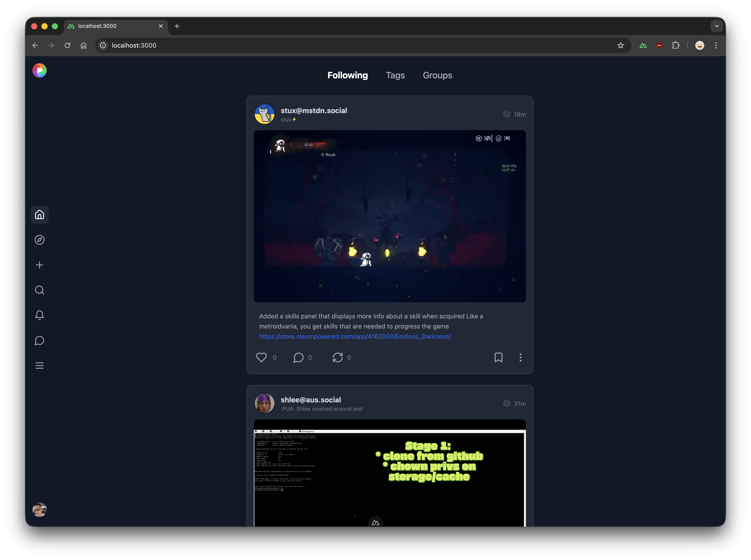751x560 pixels.
Task: Open stux@mstdn.social profile name
Action: point(314,111)
